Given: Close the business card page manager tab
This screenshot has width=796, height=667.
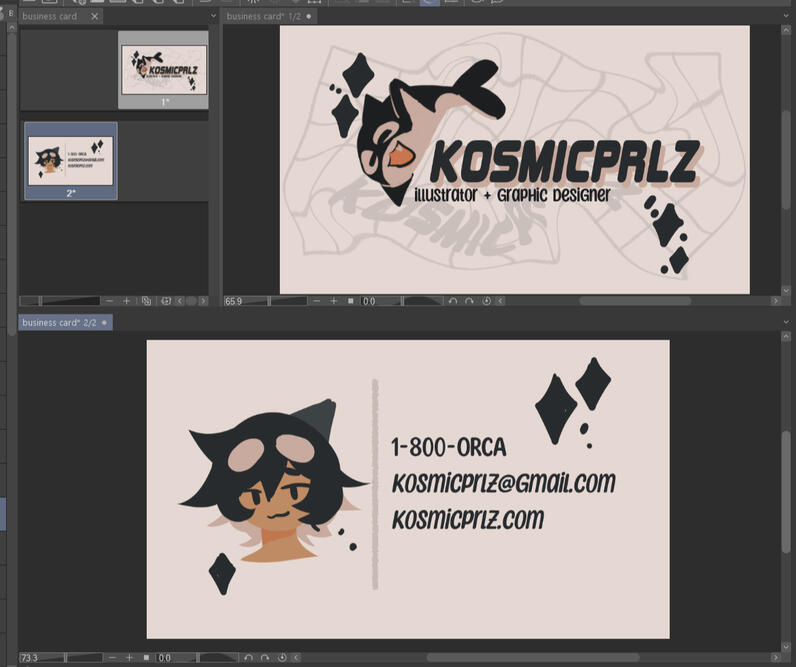Looking at the screenshot, I should coord(94,16).
